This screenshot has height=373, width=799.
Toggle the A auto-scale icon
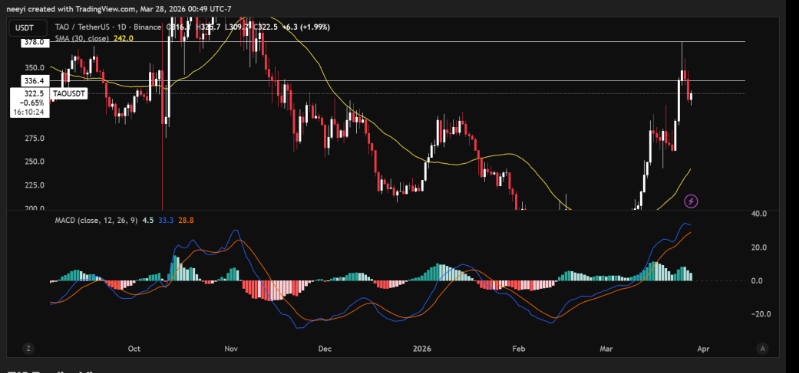762,349
